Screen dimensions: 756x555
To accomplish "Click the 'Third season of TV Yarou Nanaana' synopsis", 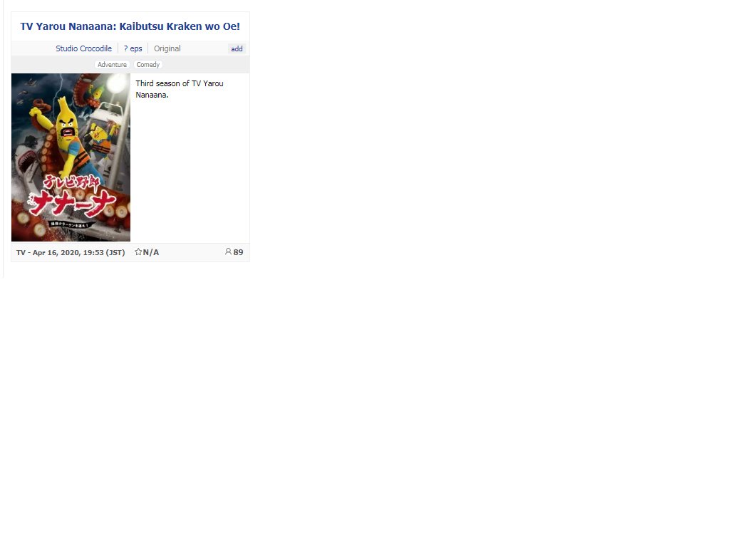I will tap(180, 89).
